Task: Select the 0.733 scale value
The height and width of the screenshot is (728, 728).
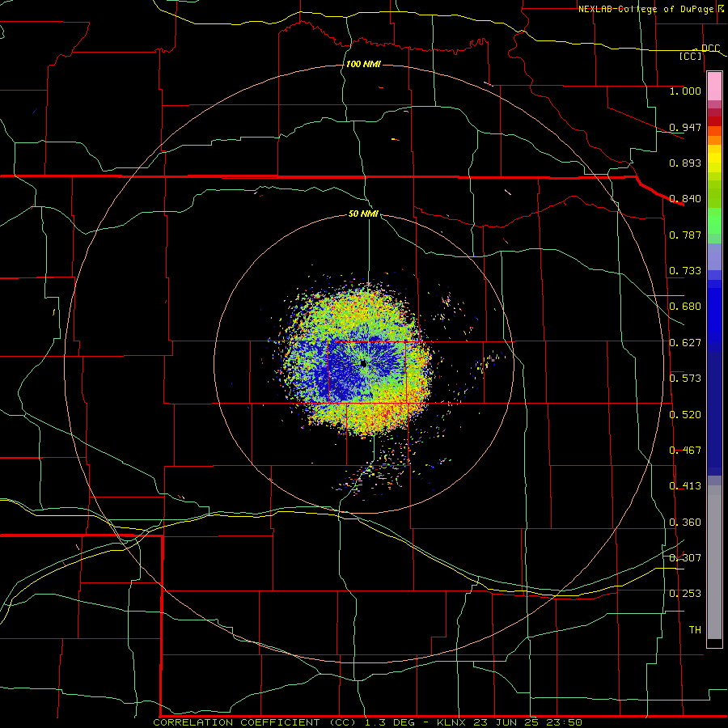Action: tap(685, 271)
